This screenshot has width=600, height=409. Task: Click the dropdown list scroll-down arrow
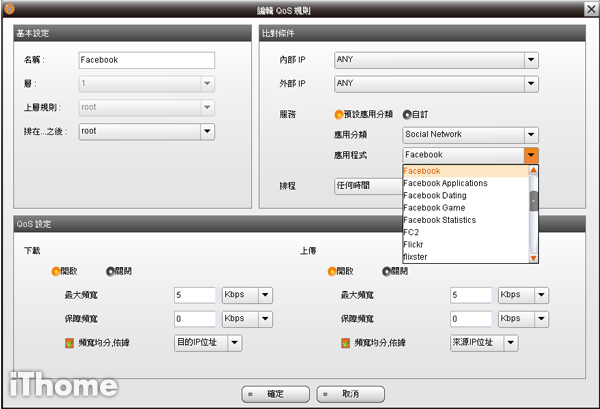pyautogui.click(x=533, y=258)
